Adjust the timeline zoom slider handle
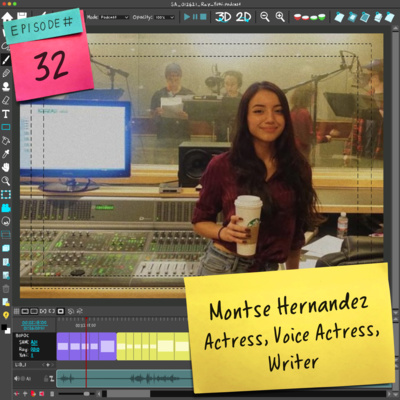Viewport: 400px width, 400px height. coord(87,394)
